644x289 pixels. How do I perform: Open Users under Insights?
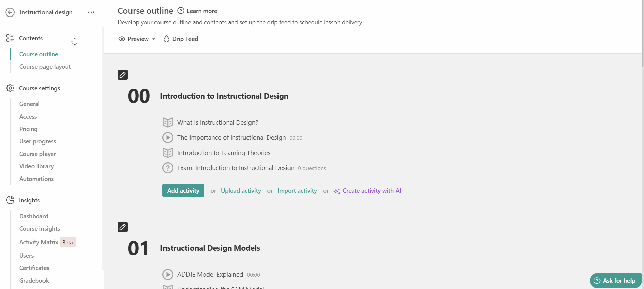tap(26, 256)
